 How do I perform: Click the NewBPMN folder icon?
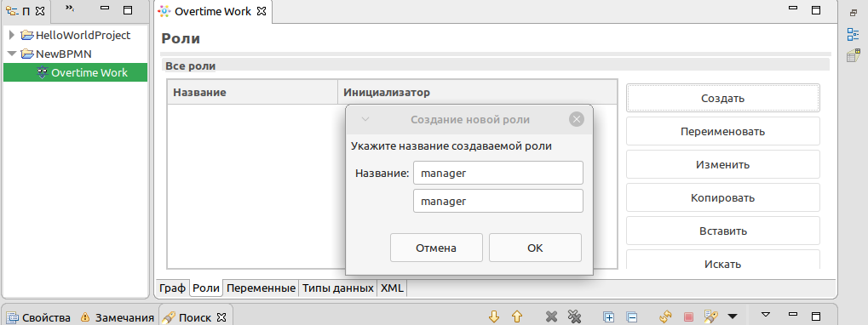[27, 54]
